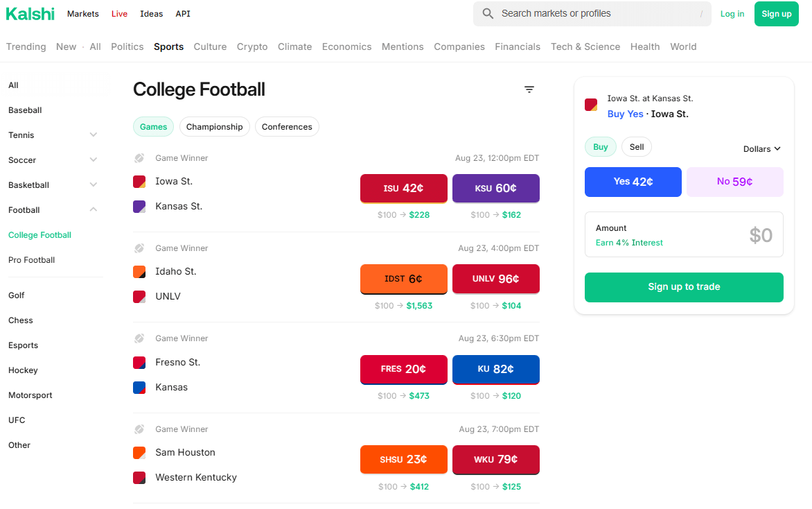Click Sign up to trade button
812x509 pixels.
tap(684, 287)
